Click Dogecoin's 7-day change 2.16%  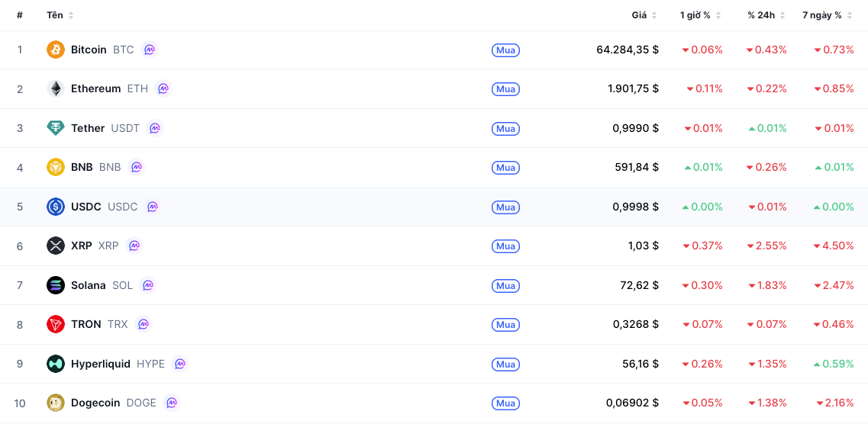[x=834, y=403]
